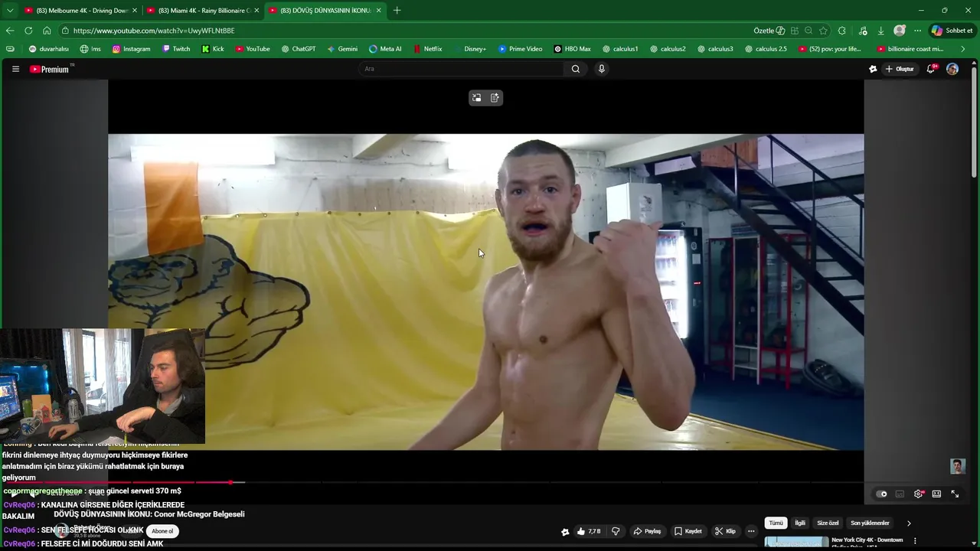This screenshot has height=551, width=980.
Task: Show more bookmarks with the chevron arrow
Action: 963,49
